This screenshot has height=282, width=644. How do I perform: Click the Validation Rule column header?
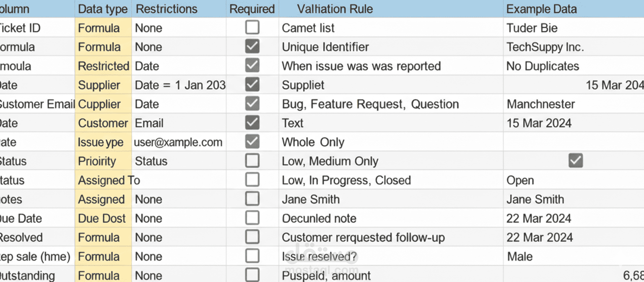[x=335, y=9]
